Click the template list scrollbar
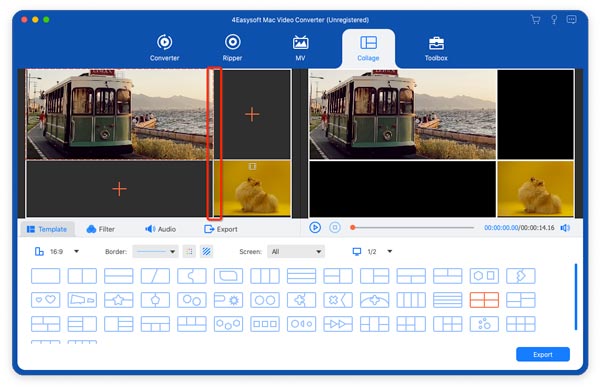The image size is (600, 389). coord(576,296)
